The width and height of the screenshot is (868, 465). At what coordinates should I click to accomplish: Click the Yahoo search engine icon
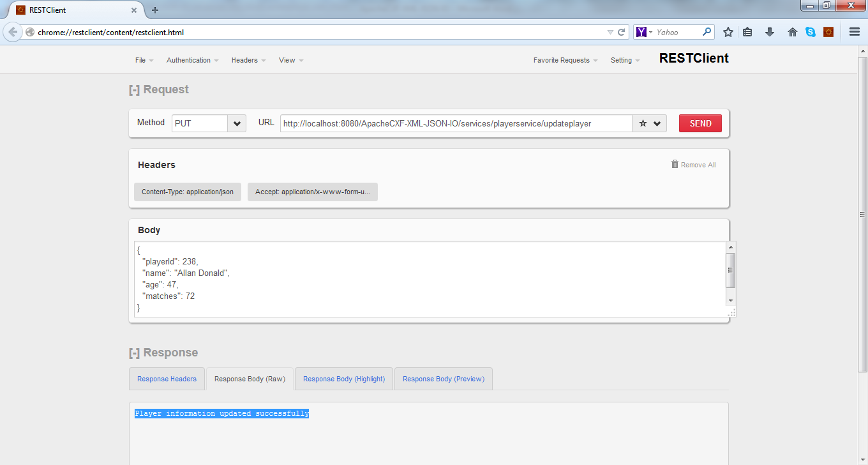click(x=641, y=32)
